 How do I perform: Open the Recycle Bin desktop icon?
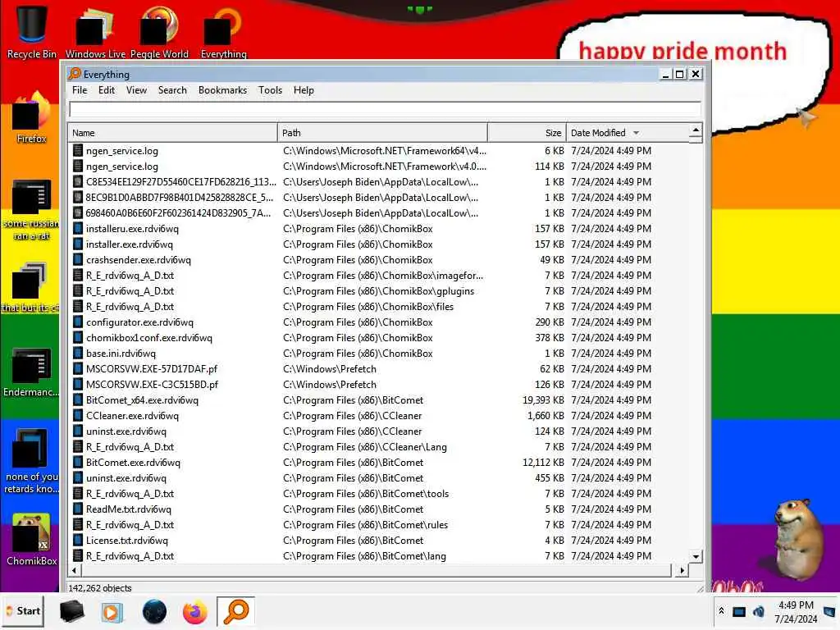pyautogui.click(x=31, y=31)
